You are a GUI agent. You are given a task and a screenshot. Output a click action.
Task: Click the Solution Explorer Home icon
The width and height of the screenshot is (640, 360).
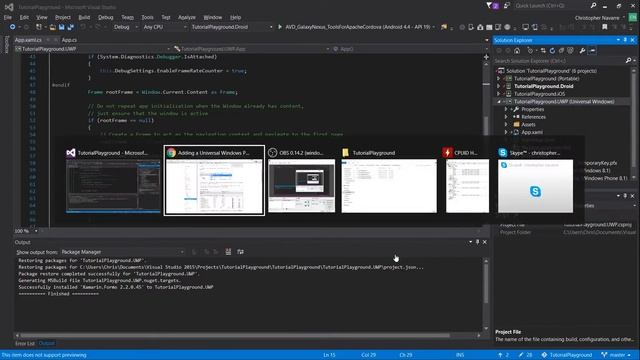[517, 51]
